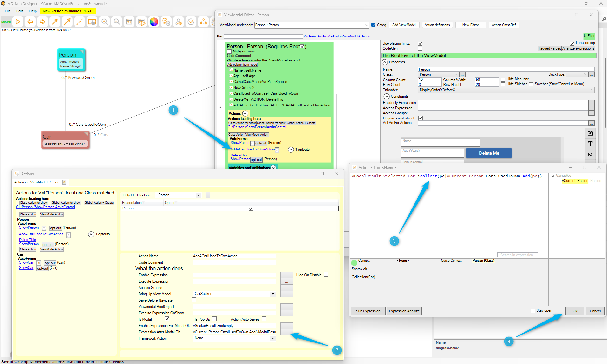Collapse the Properties section expander
The image size is (607, 364).
click(385, 62)
